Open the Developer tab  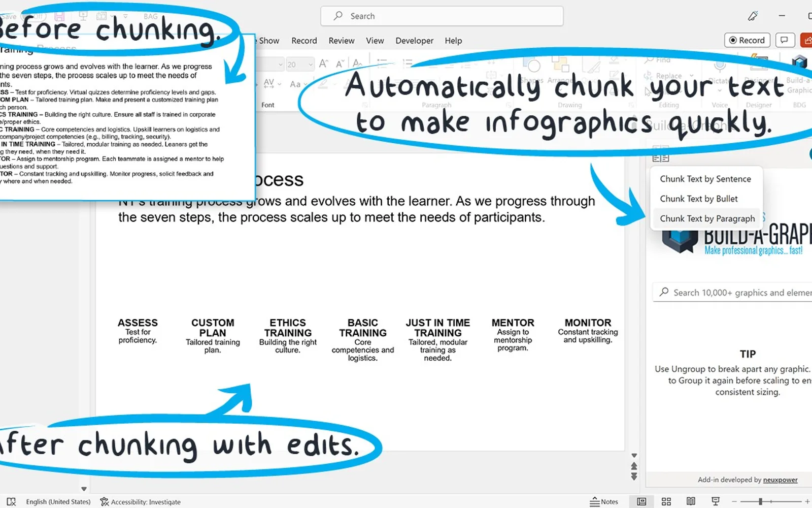click(x=414, y=41)
